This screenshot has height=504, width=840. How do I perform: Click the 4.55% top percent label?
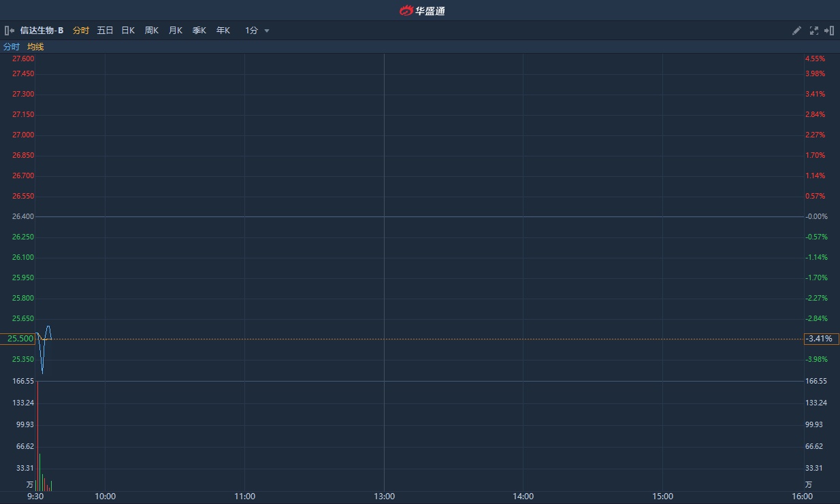coord(815,59)
